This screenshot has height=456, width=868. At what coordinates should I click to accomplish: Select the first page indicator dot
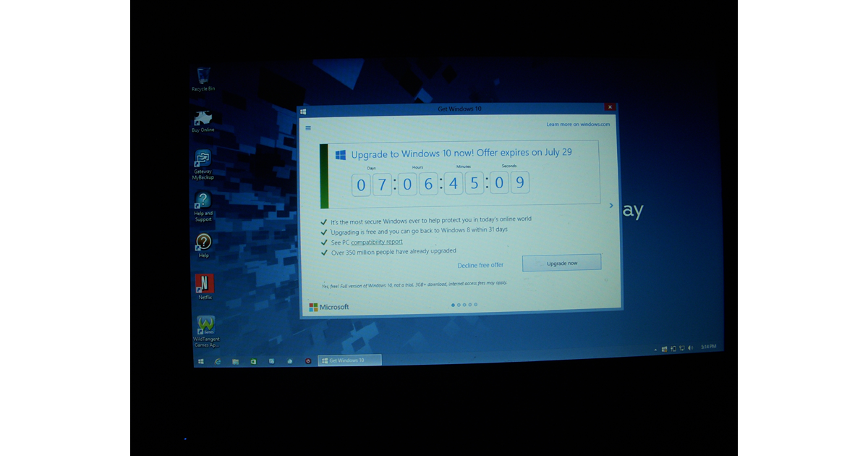point(453,305)
